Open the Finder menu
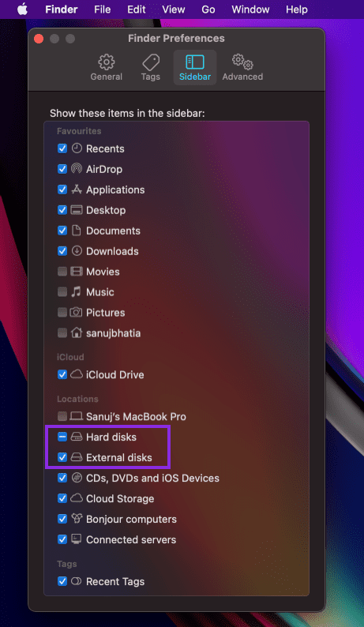364x627 pixels. tap(62, 9)
